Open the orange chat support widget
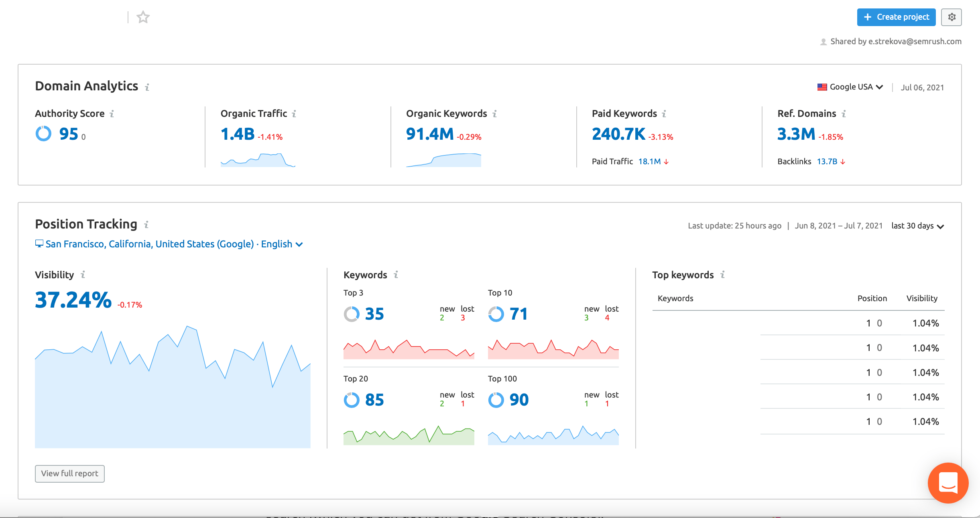The height and width of the screenshot is (518, 980). point(948,483)
